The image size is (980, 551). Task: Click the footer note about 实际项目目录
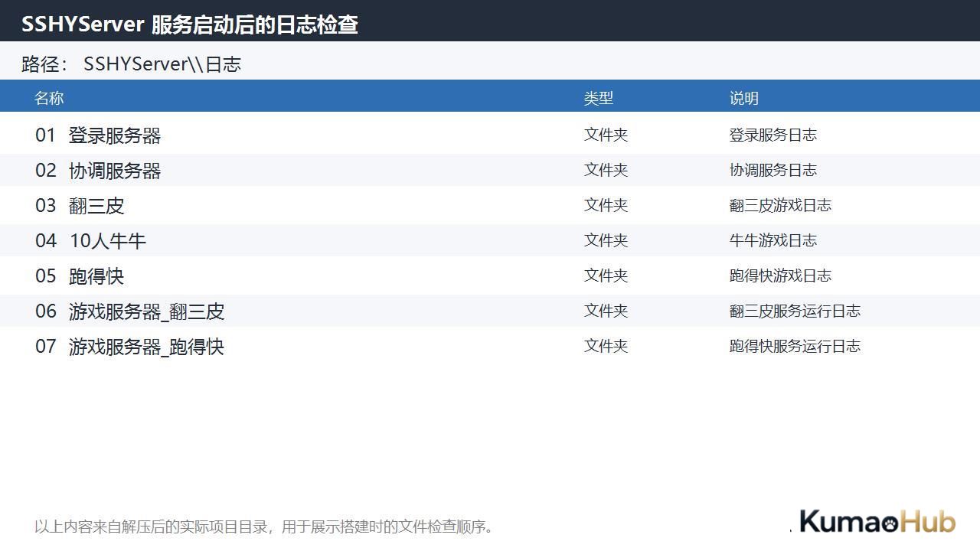pyautogui.click(x=266, y=527)
